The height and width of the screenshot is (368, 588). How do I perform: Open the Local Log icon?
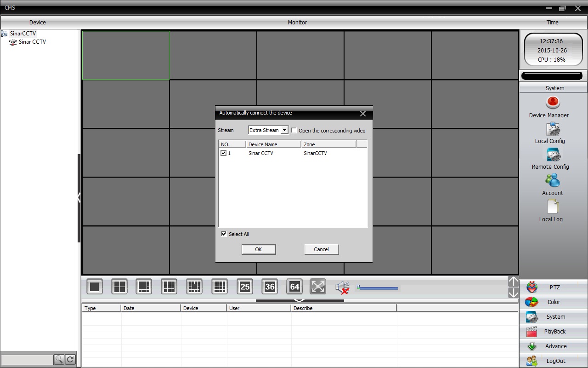553,207
